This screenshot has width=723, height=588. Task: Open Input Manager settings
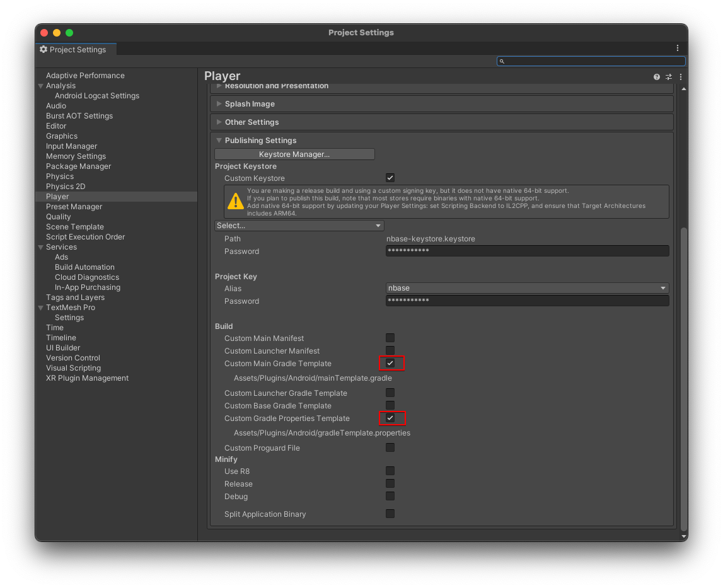71,146
